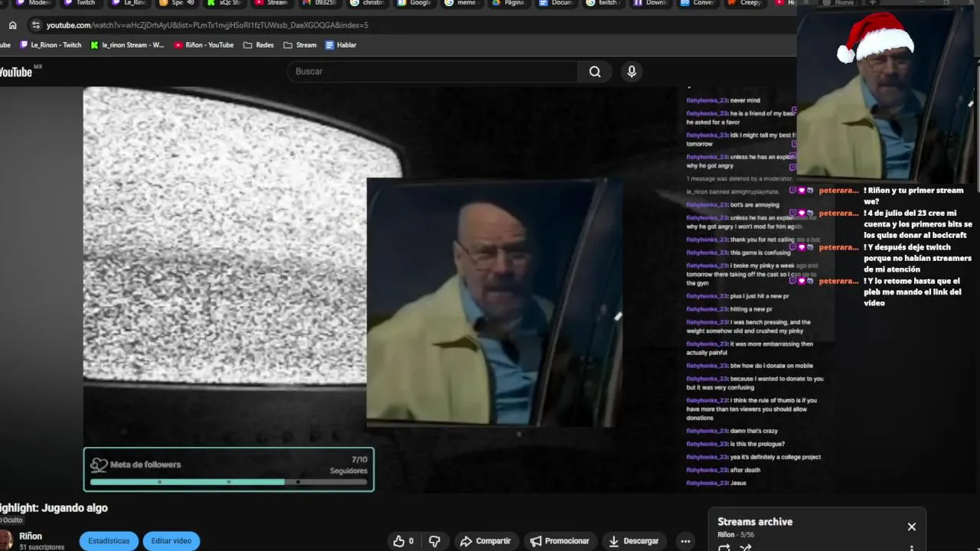Viewport: 980px width, 551px height.
Task: Click the youtube.com address bar URL
Action: click(x=207, y=25)
